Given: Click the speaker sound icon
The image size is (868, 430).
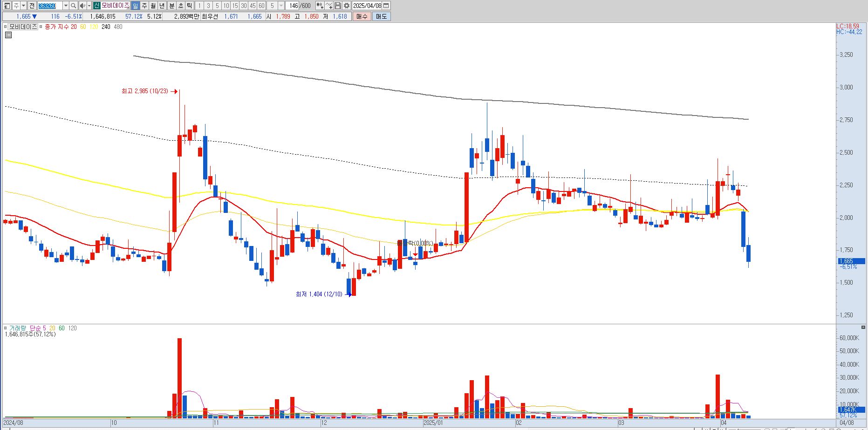Looking at the screenshot, I should [82, 6].
